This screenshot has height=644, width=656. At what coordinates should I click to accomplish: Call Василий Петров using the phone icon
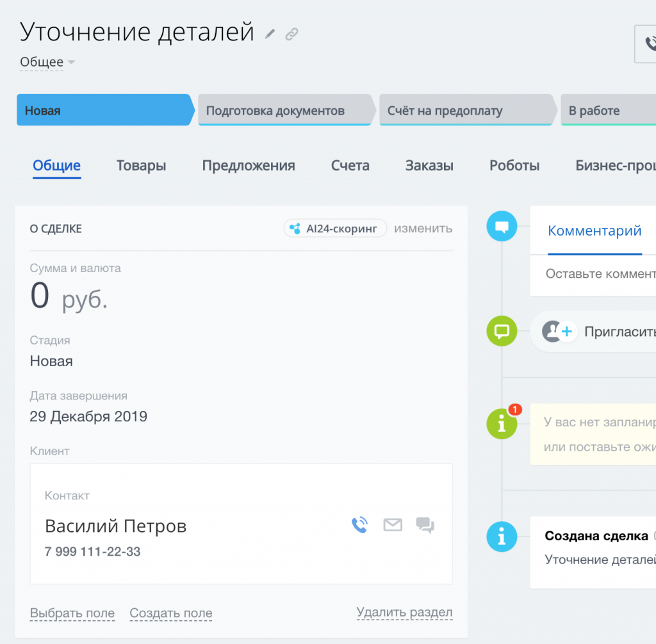tap(359, 524)
